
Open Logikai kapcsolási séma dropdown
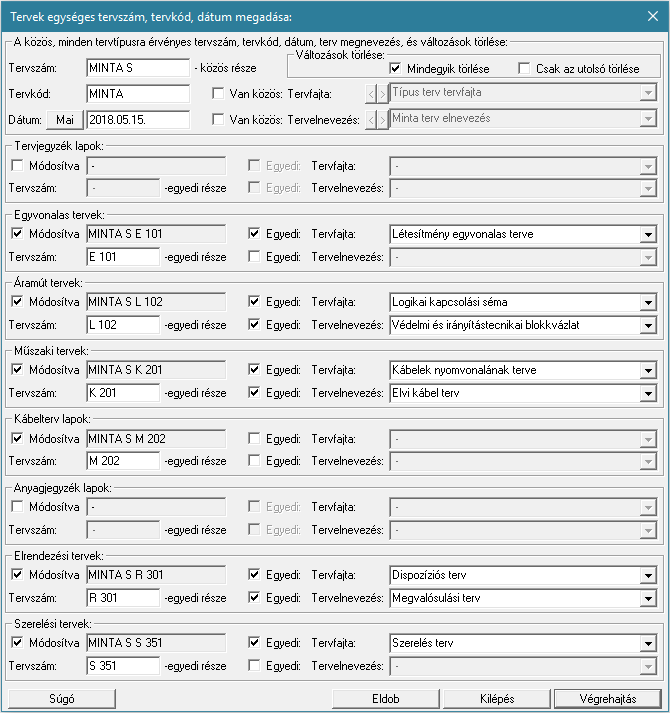[x=648, y=302]
